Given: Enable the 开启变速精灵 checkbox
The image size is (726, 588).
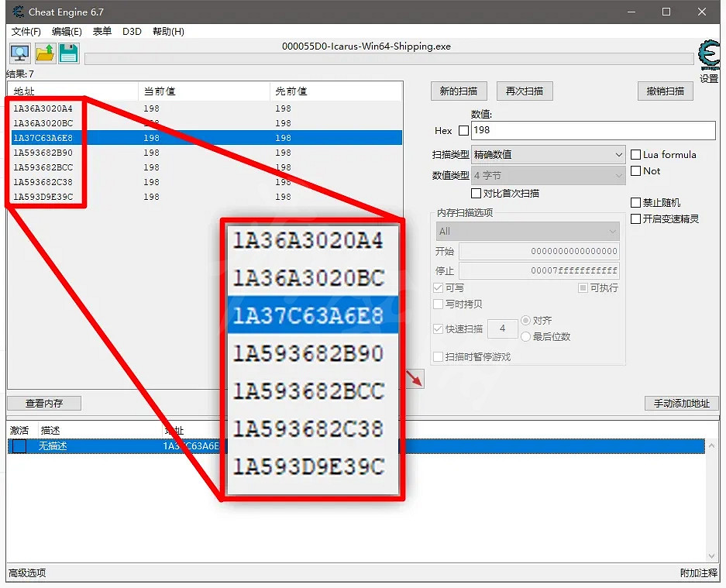Looking at the screenshot, I should pos(636,219).
